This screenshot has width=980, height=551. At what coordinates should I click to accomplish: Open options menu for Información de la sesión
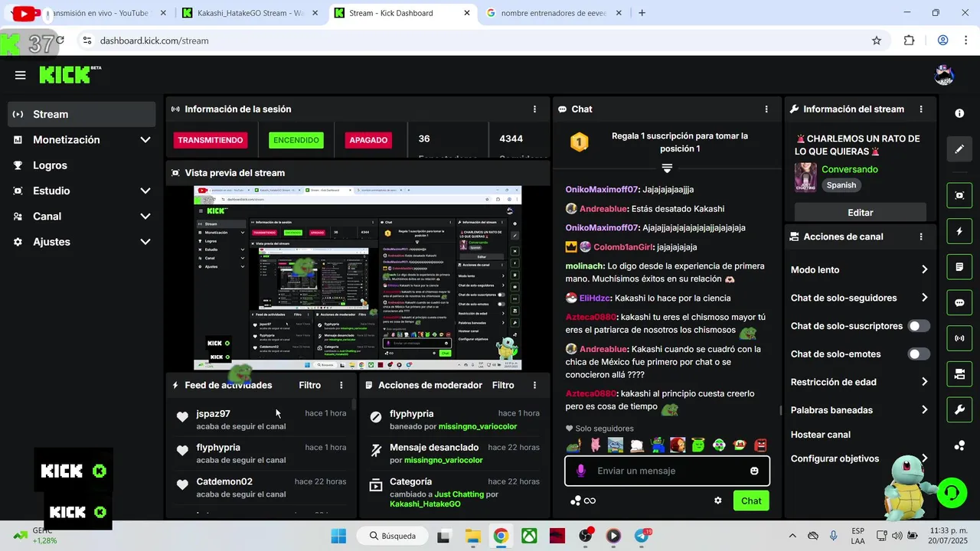534,109
